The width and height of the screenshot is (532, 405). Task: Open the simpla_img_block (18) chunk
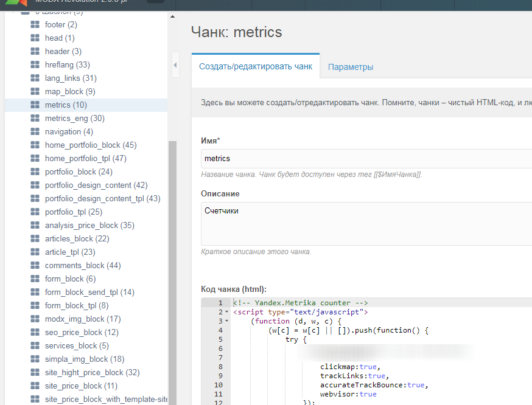(85, 359)
